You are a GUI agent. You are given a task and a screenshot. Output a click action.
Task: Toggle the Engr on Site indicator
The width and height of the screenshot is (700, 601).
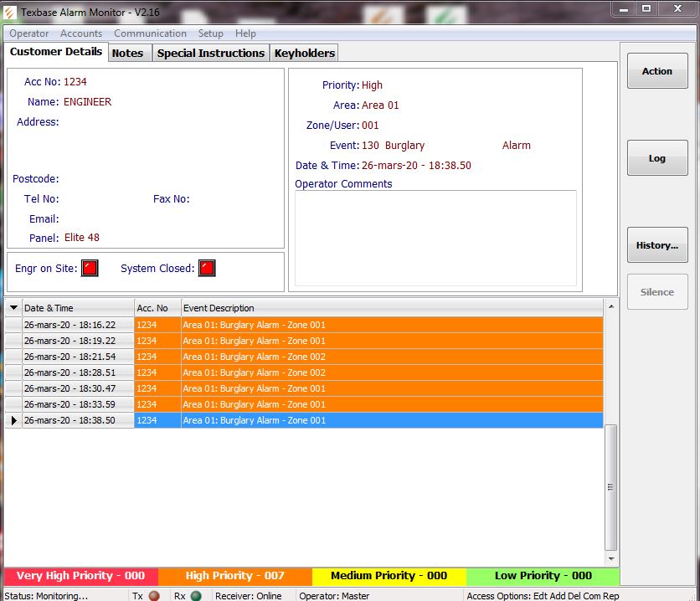coord(90,269)
